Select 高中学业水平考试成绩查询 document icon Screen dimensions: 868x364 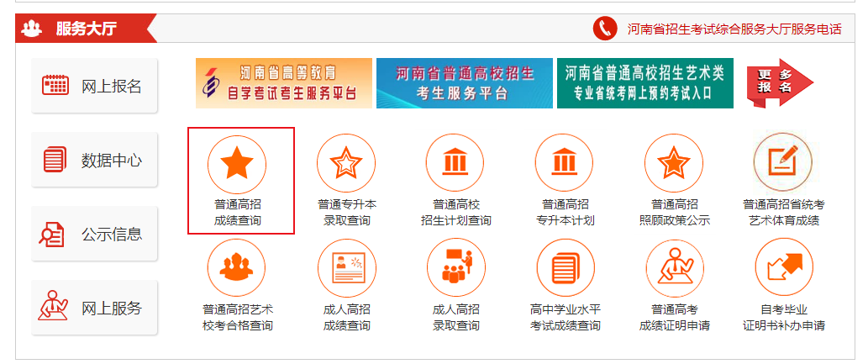(x=565, y=268)
